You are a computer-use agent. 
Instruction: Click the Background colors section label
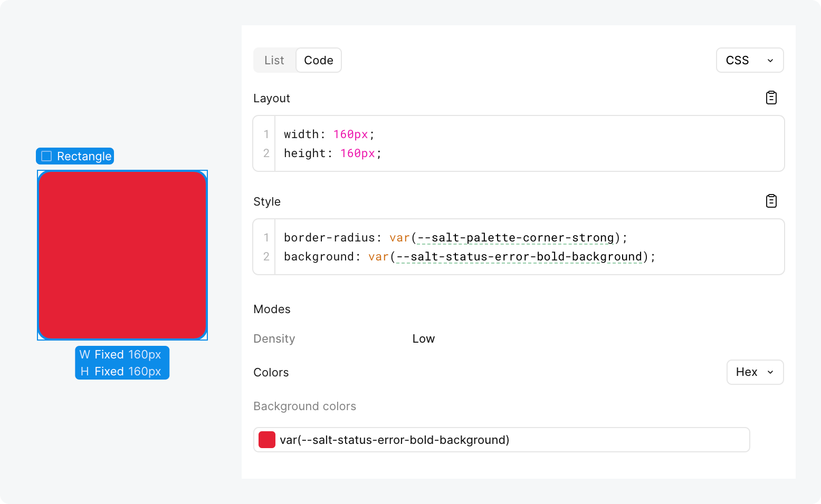pos(304,406)
